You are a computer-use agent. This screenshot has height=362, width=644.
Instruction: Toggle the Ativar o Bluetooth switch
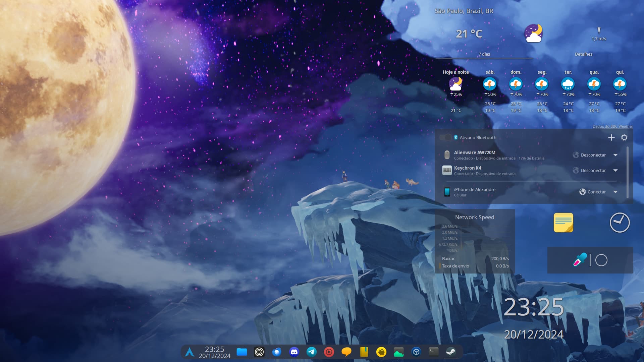[x=445, y=137]
